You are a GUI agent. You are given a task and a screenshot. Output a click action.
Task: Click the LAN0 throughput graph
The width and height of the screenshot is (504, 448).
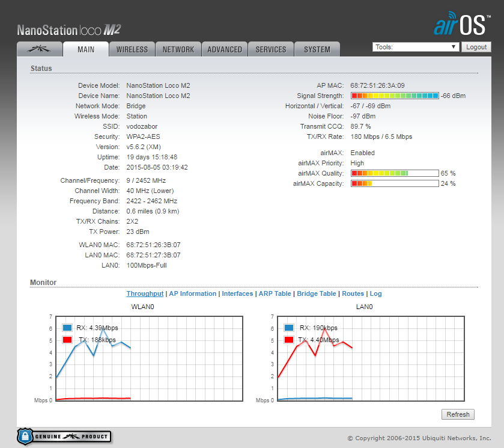[x=371, y=358]
